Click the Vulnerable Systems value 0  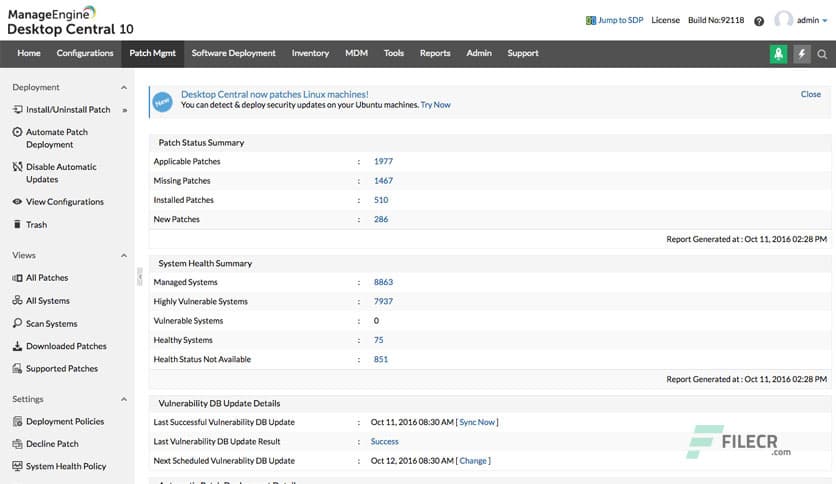click(x=376, y=321)
